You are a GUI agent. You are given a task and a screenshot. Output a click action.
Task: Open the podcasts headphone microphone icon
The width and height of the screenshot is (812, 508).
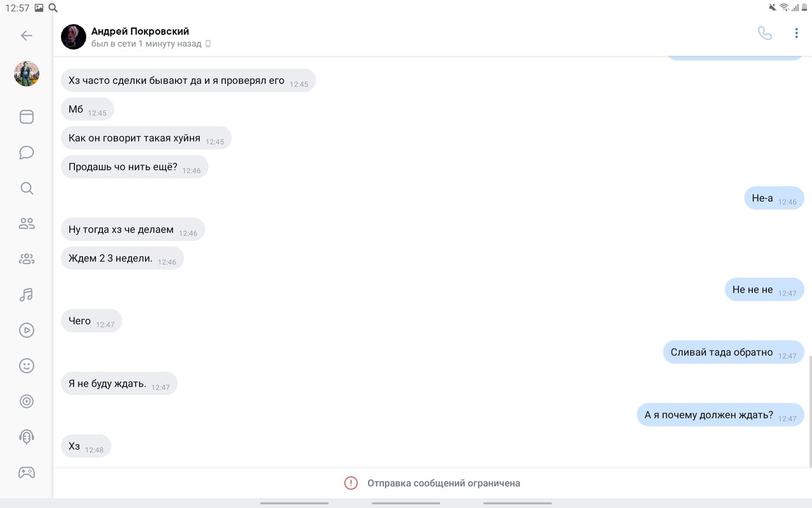[27, 437]
